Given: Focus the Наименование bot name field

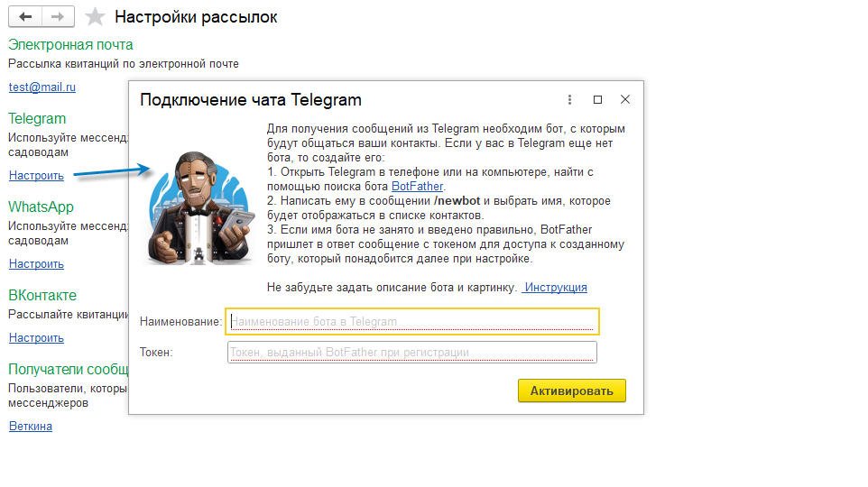Looking at the screenshot, I should pos(412,321).
